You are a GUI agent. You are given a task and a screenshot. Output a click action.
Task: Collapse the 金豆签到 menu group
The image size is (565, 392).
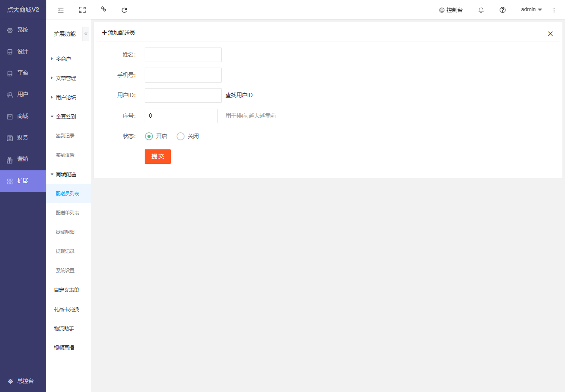click(68, 116)
